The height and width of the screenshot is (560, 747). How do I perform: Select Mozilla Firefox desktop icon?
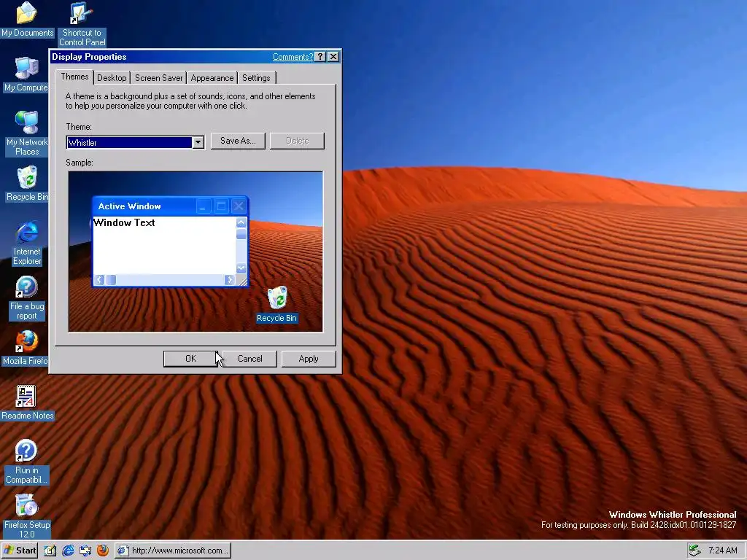(26, 348)
